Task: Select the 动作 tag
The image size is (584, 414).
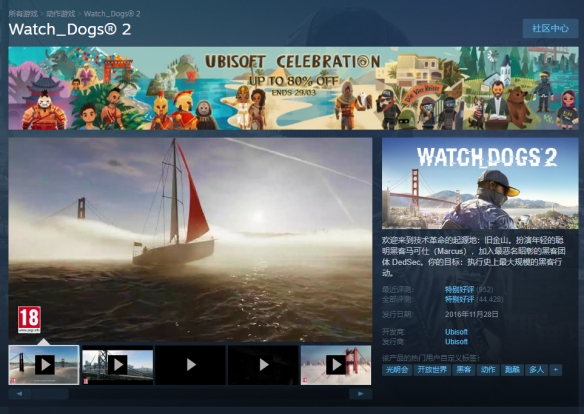Action: [x=488, y=370]
